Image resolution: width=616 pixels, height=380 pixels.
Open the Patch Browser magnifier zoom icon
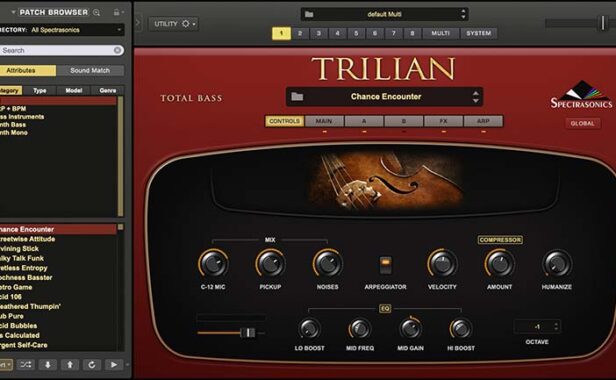click(96, 13)
